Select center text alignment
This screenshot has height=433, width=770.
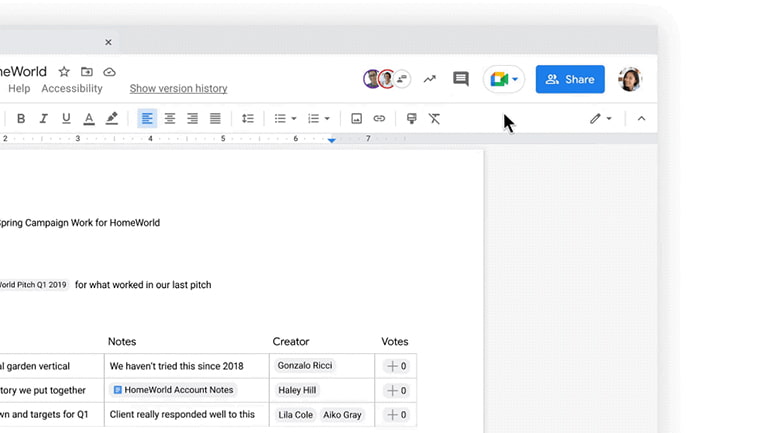[170, 118]
